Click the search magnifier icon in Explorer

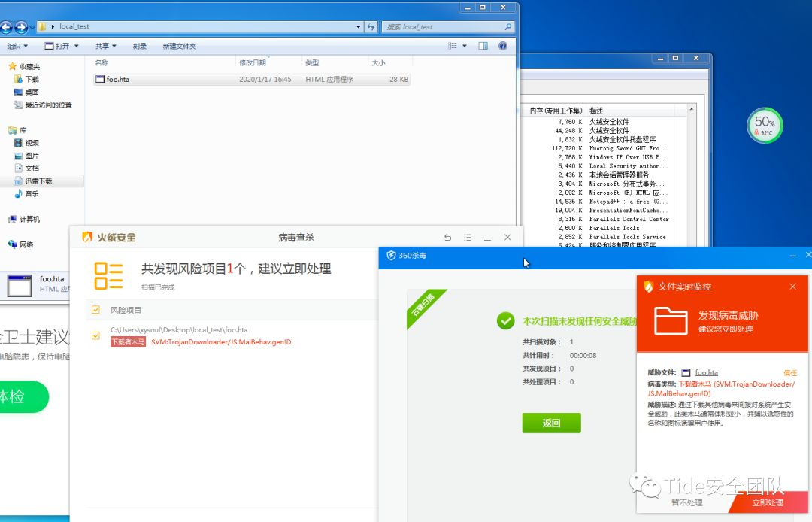[x=508, y=27]
